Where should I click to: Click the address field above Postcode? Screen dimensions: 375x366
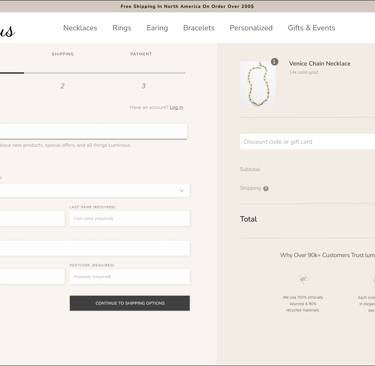coord(95,248)
